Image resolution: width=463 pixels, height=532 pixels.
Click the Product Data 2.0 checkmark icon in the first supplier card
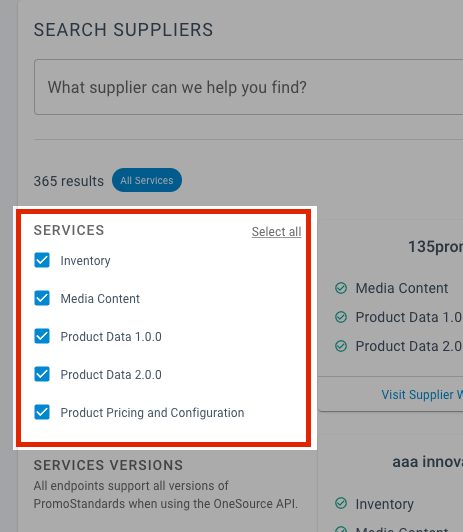(341, 346)
